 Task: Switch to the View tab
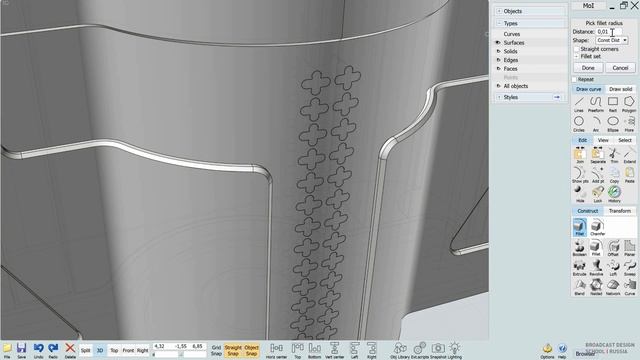click(x=603, y=140)
